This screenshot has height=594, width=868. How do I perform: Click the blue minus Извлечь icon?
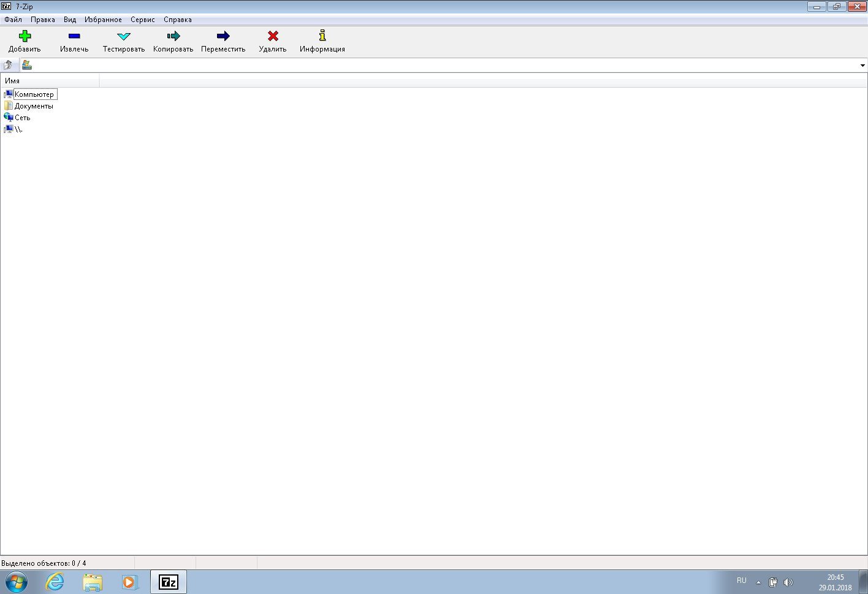[x=74, y=36]
